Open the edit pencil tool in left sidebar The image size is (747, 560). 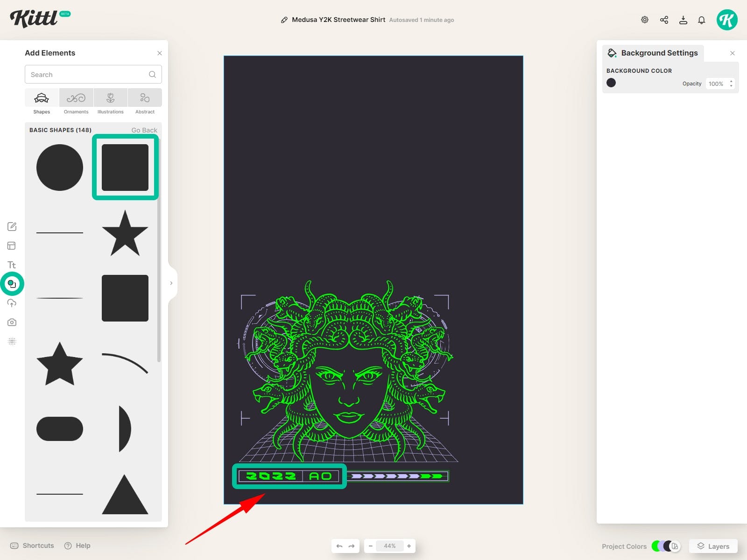tap(12, 226)
